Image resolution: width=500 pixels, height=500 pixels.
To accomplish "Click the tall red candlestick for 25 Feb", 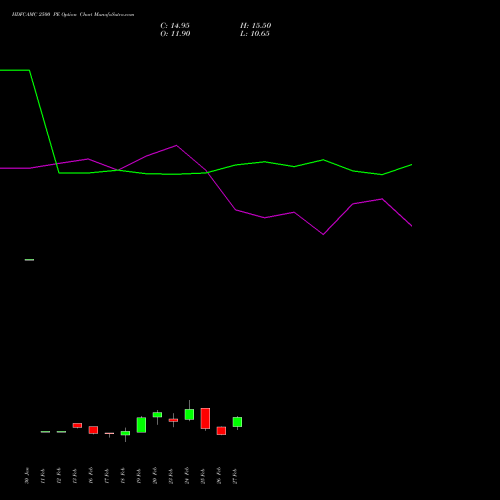I will [x=205, y=418].
